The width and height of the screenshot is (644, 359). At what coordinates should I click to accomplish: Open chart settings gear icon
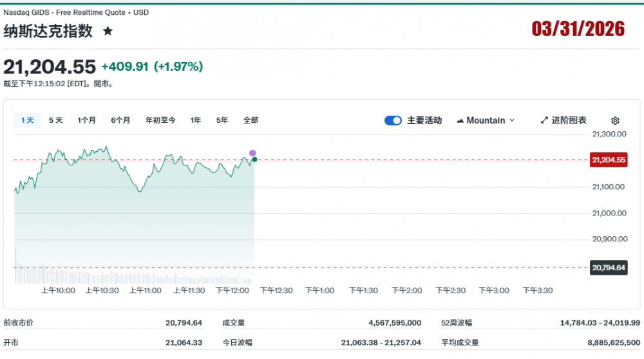(615, 120)
